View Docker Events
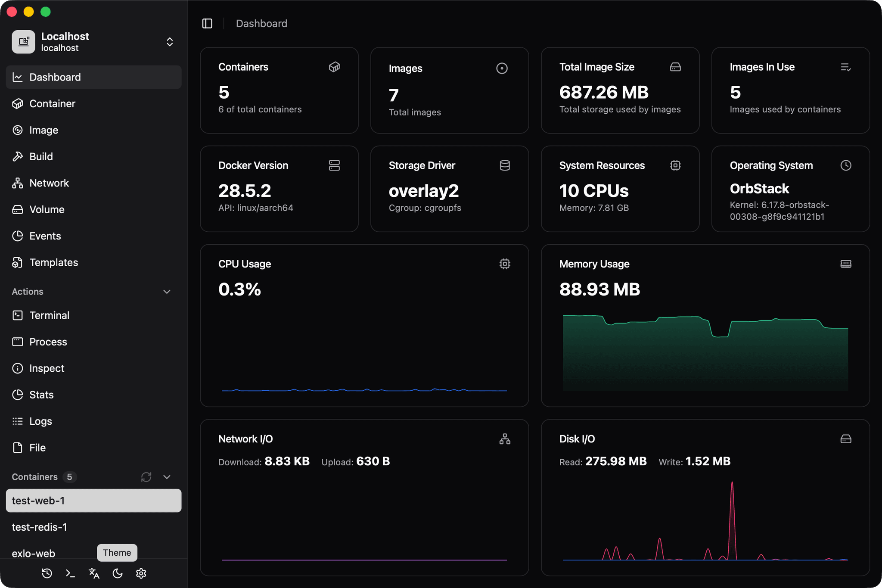882x588 pixels. (44, 236)
